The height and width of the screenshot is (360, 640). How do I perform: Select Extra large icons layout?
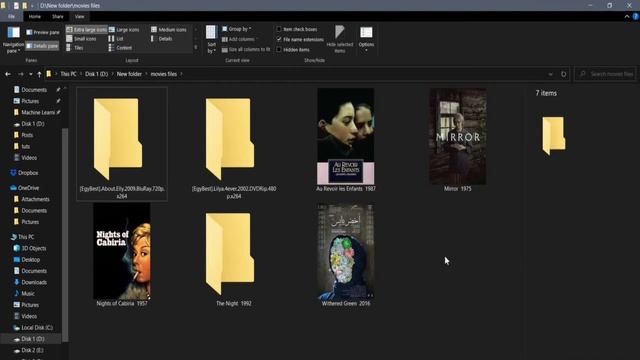tap(86, 30)
